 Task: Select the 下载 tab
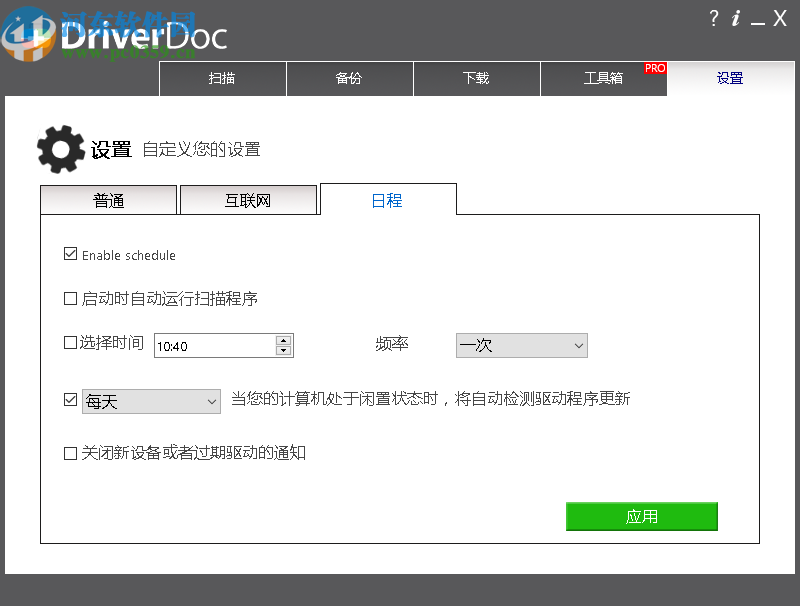pos(477,79)
